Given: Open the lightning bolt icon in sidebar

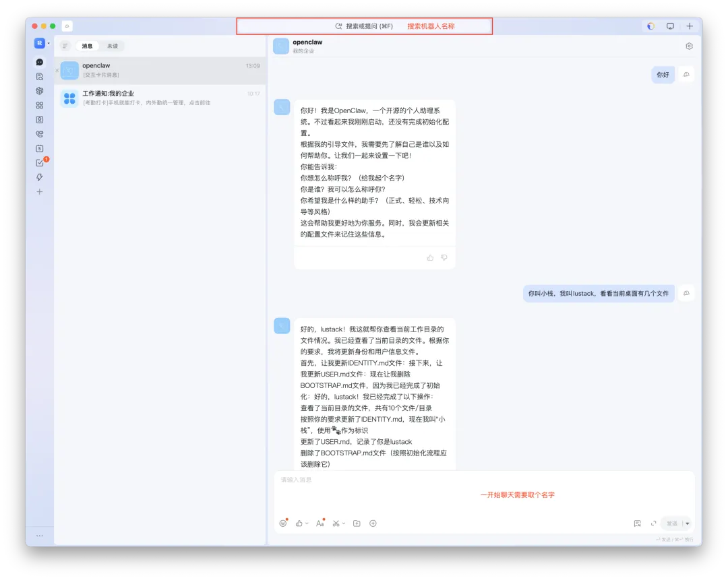Looking at the screenshot, I should coord(40,177).
